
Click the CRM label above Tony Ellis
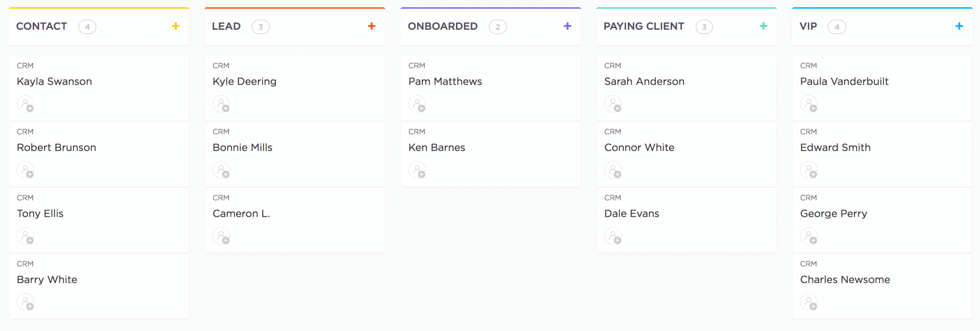pos(25,198)
